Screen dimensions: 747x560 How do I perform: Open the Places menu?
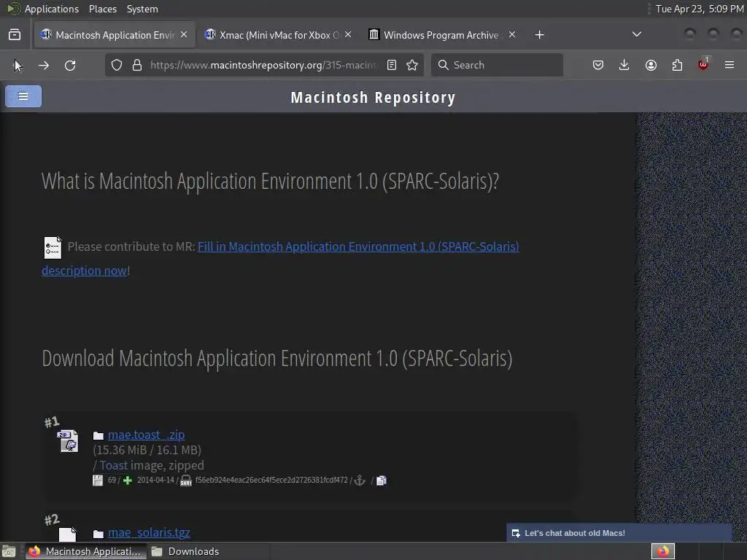tap(103, 9)
